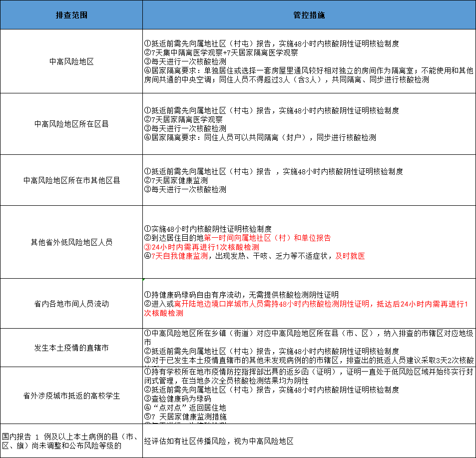Viewport: 476px width, 458px height.
Task: Click the cell 发生本土疫情的直辖市
Action: coord(71,348)
